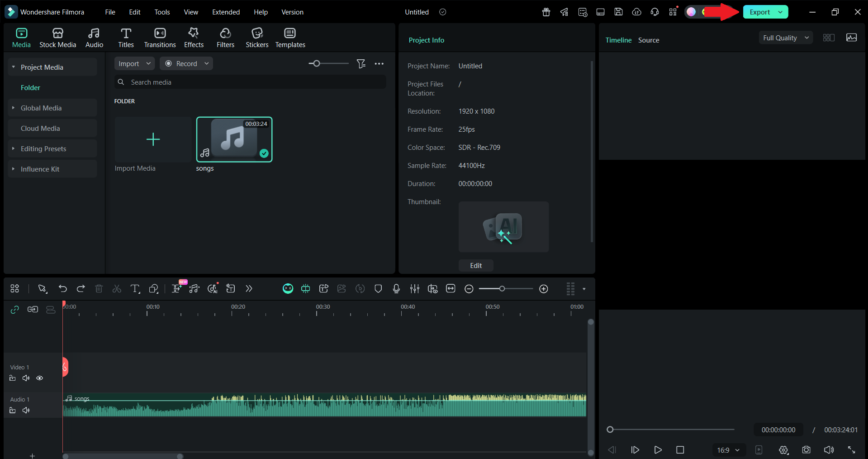Toggle visibility of the Video 1 track

pyautogui.click(x=40, y=378)
